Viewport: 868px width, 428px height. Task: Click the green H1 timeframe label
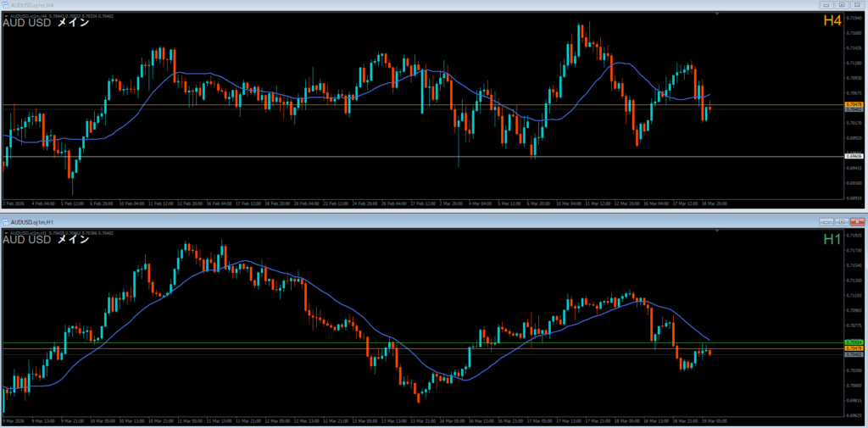click(x=832, y=240)
